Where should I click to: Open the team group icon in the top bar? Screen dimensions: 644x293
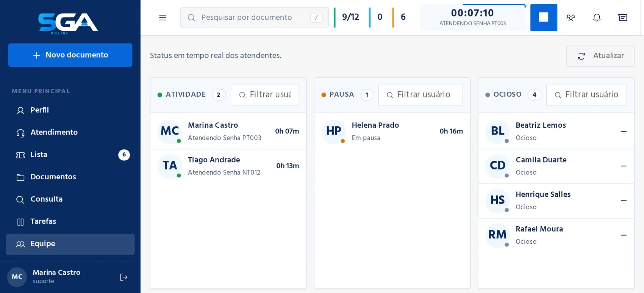coord(571,17)
